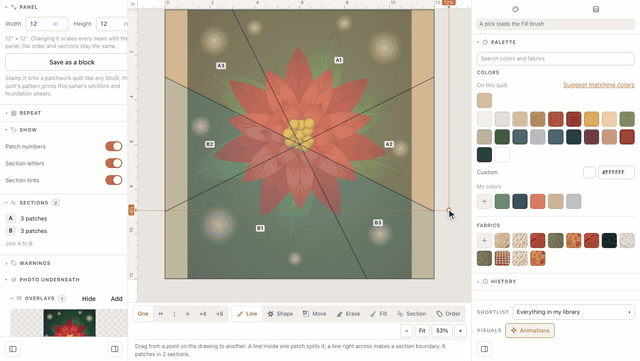Add a new overlay
The height and width of the screenshot is (361, 640).
pyautogui.click(x=116, y=299)
